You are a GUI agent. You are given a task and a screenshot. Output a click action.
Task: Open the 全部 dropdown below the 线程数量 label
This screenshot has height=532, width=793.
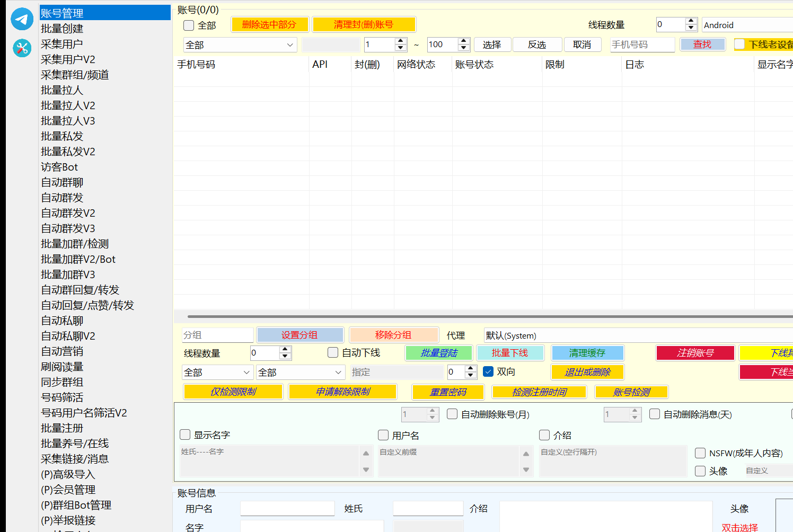(x=217, y=373)
